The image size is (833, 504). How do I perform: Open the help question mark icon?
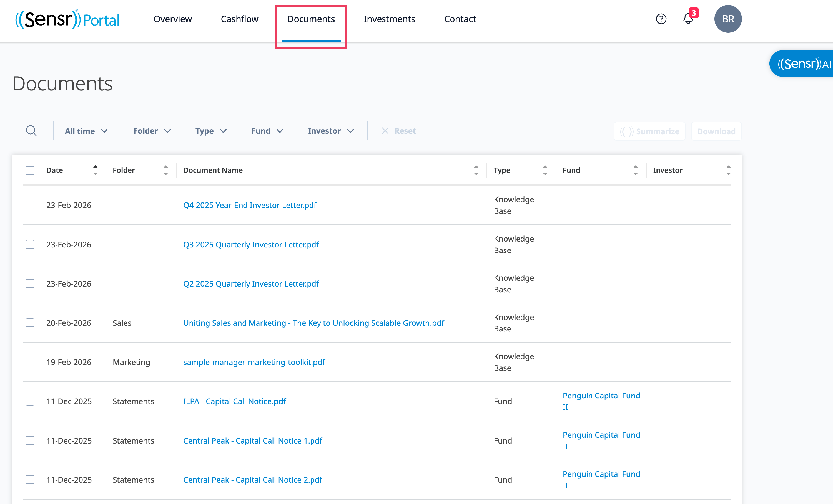pyautogui.click(x=661, y=19)
